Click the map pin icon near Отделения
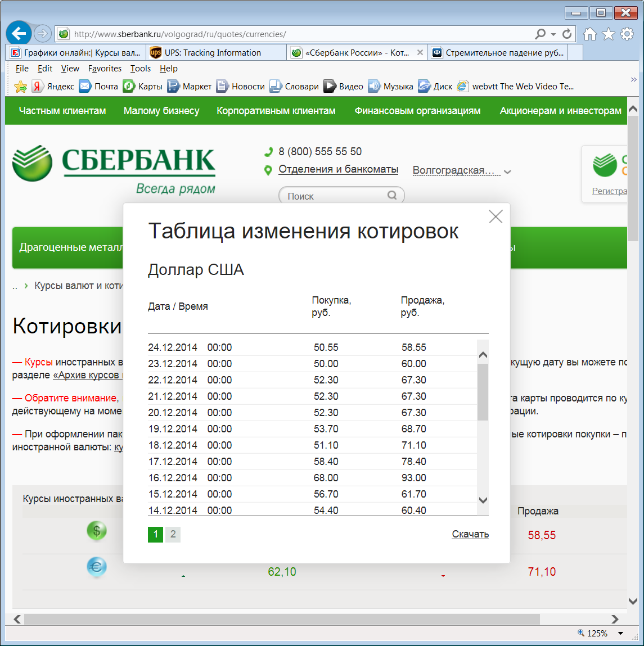Image resolution: width=644 pixels, height=646 pixels. [268, 170]
